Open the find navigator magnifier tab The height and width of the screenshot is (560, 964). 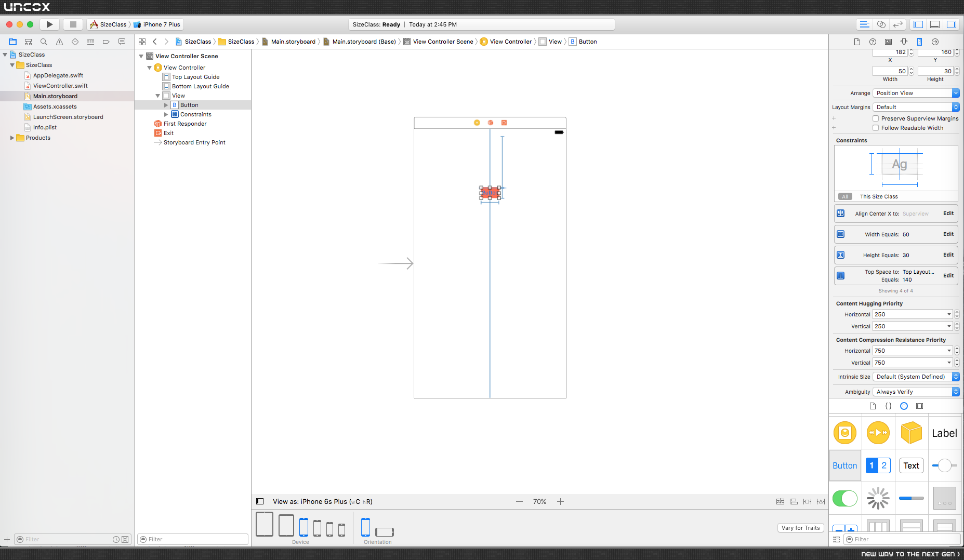(44, 42)
